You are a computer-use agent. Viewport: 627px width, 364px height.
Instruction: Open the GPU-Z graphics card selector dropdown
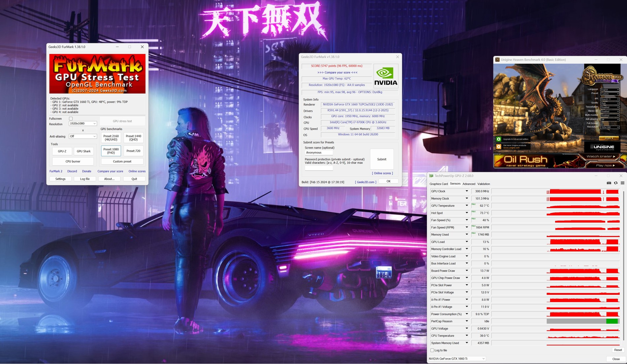457,359
